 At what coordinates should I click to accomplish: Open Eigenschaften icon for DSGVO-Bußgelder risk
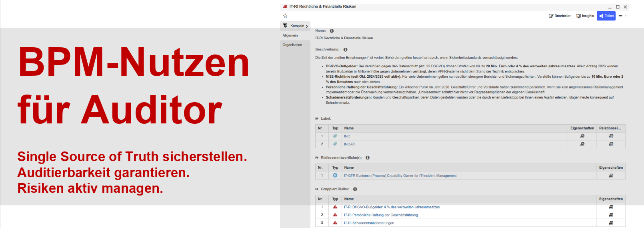click(611, 207)
